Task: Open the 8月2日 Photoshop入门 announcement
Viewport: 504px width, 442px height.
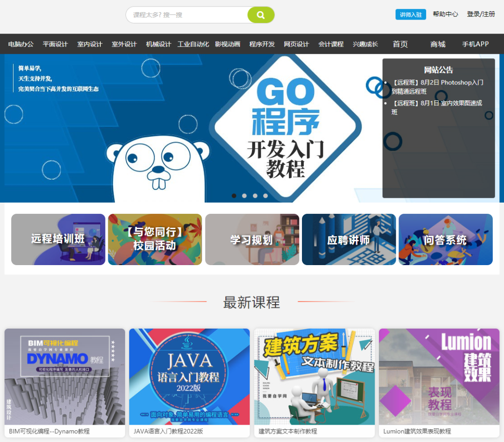Action: (437, 87)
